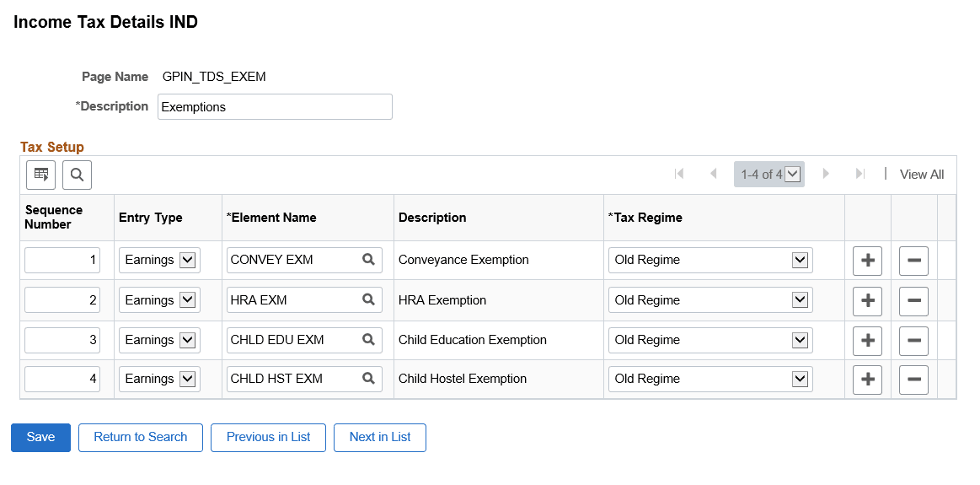Click Return to Search button
The width and height of the screenshot is (980, 485).
[141, 437]
